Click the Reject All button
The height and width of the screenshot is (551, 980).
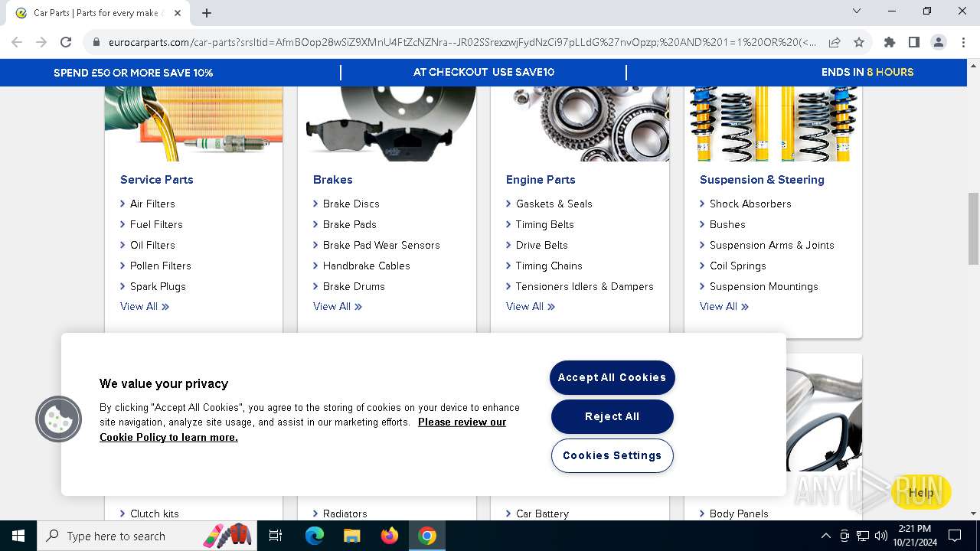pos(612,416)
